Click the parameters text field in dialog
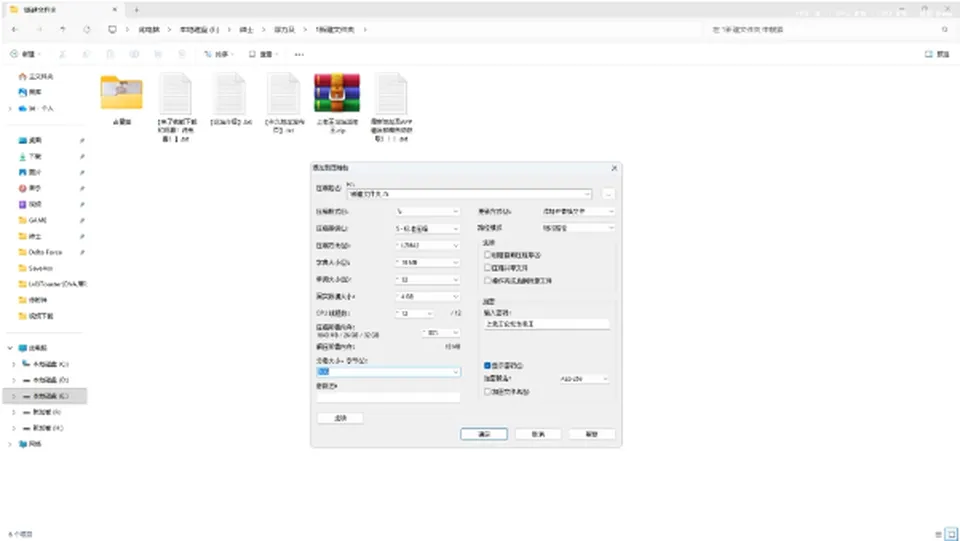Screen dimensions: 960x541 388,398
